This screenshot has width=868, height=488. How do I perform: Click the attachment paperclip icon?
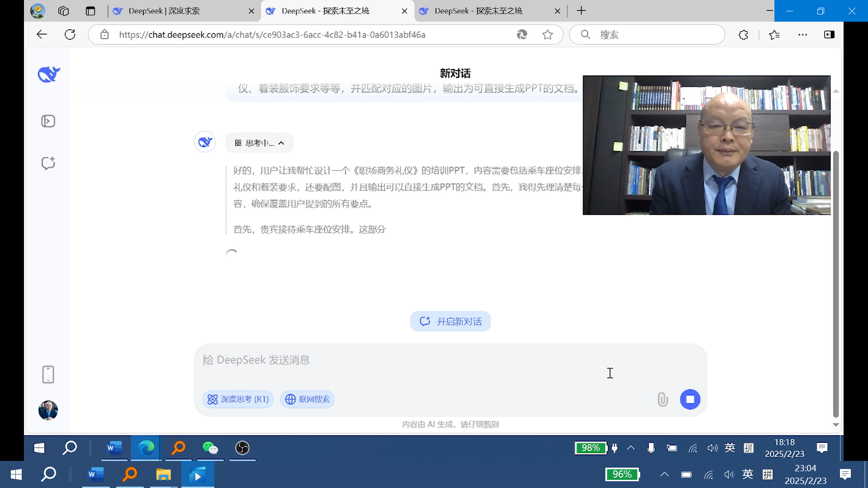(x=663, y=399)
